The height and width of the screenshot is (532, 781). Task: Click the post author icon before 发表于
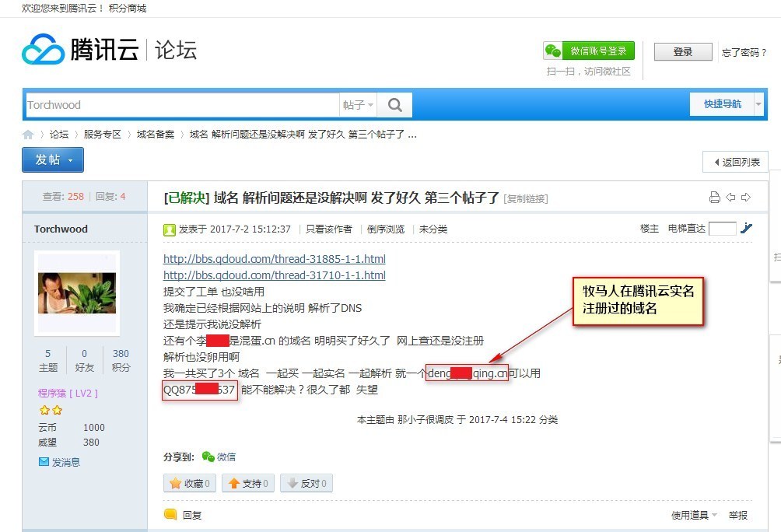click(x=170, y=229)
